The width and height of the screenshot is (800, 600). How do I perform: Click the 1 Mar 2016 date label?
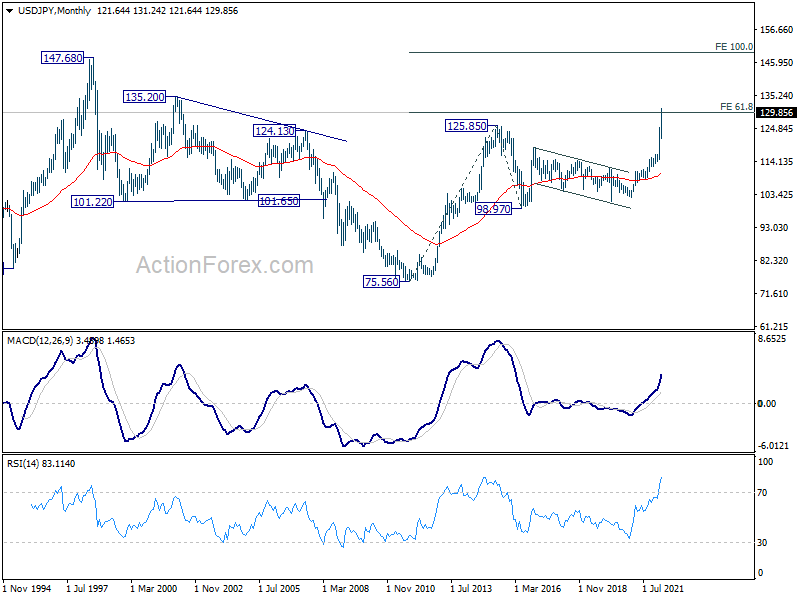[x=537, y=589]
